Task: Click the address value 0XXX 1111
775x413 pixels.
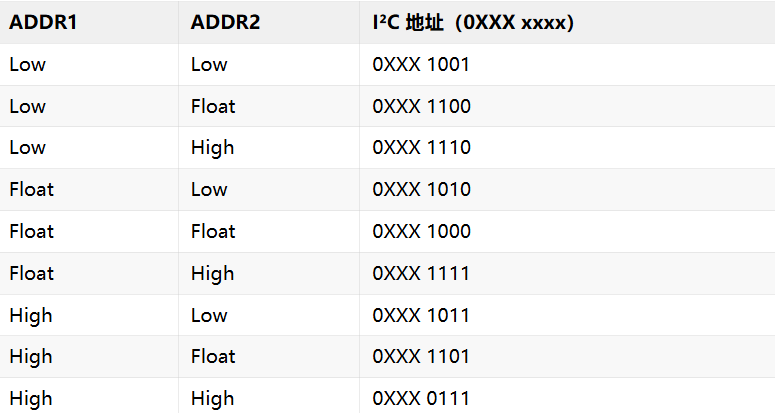Action: click(x=421, y=273)
